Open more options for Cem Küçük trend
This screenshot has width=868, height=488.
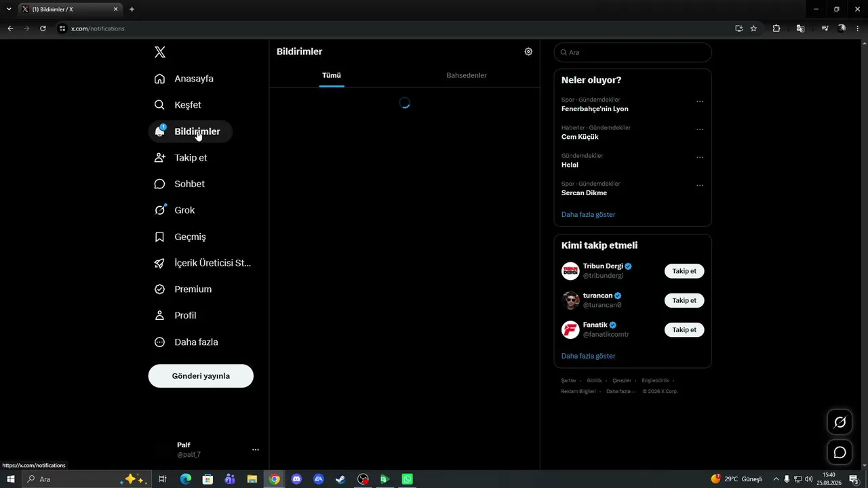[x=700, y=129]
